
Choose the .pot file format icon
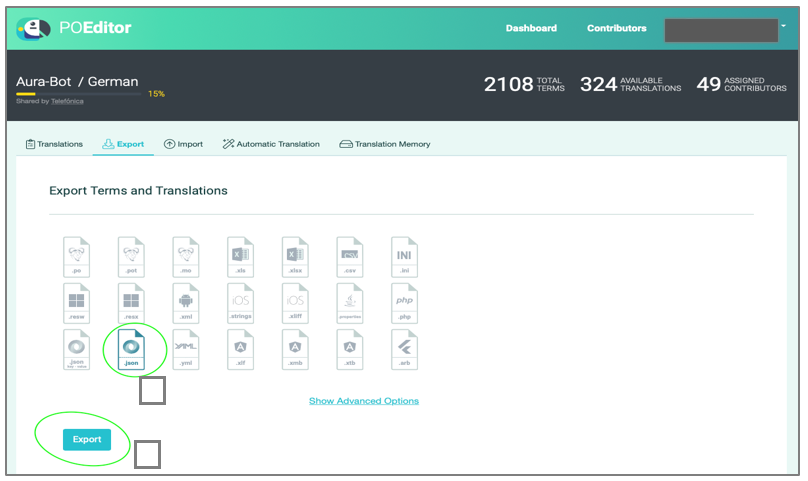[131, 257]
